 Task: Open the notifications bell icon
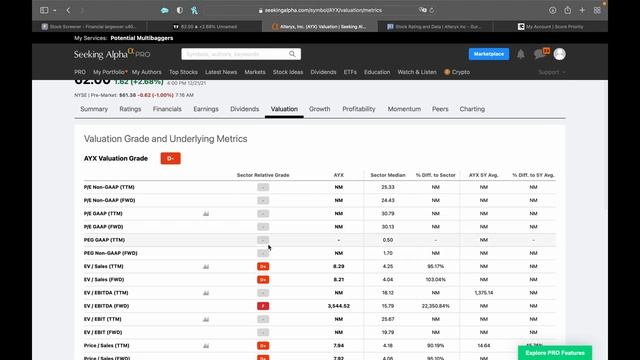521,54
